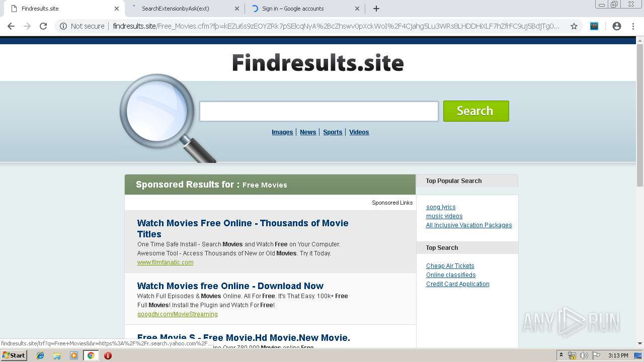Image resolution: width=644 pixels, height=362 pixels.
Task: Open the Cheap Air Tickets link
Action: (x=450, y=266)
